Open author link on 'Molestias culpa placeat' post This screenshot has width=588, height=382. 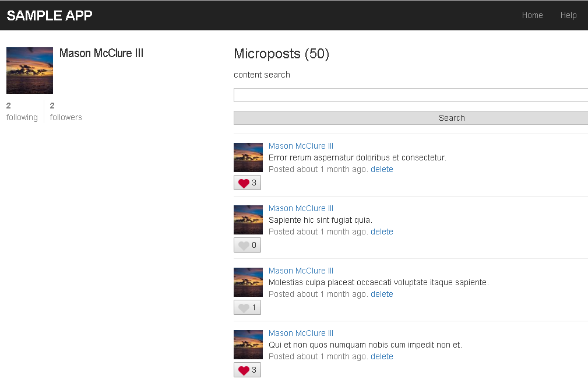(301, 271)
